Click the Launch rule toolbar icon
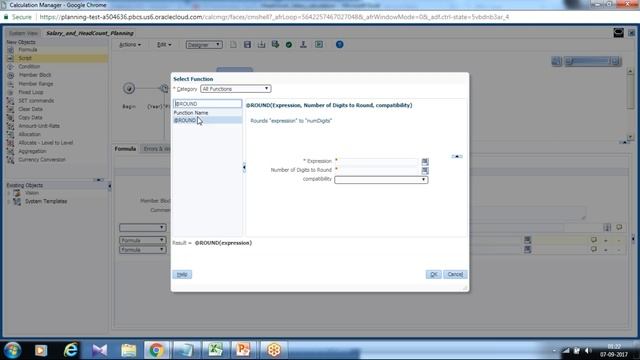The image size is (640, 360). pos(319,44)
